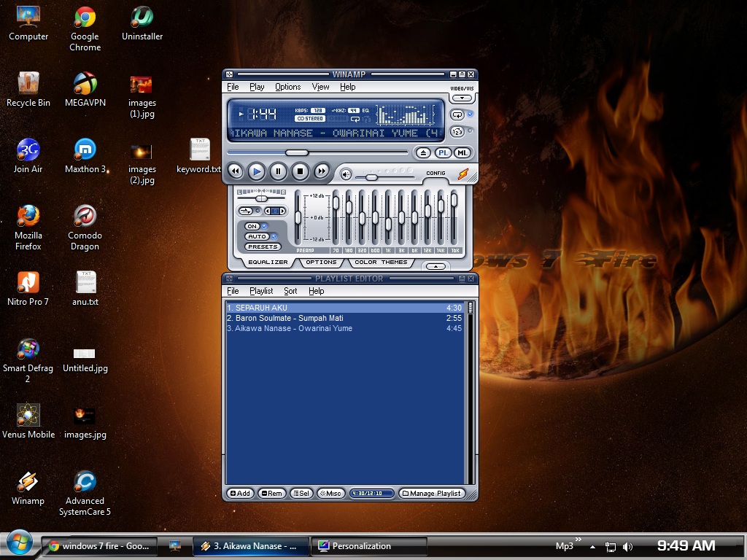This screenshot has height=560, width=747.
Task: Open the Winamp Play menu
Action: (x=257, y=87)
